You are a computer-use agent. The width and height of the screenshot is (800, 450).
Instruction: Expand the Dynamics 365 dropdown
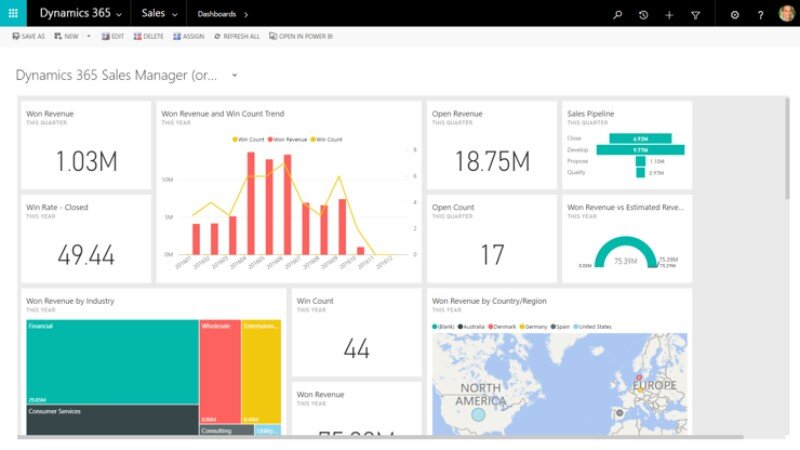(119, 15)
